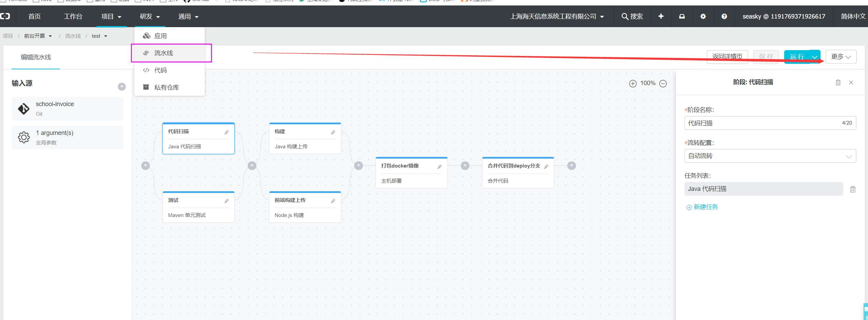Image resolution: width=868 pixels, height=320 pixels.
Task: Select 应用 from the 研发 menu
Action: (170, 36)
